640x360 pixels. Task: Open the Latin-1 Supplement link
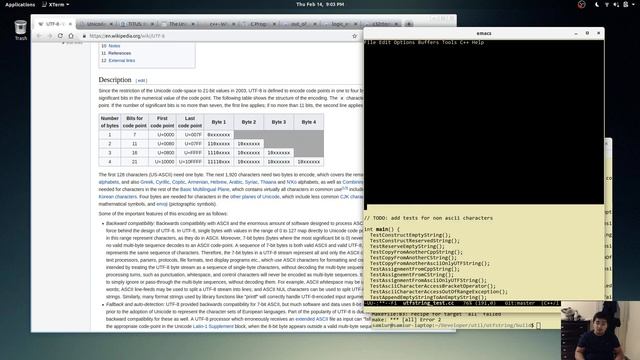[x=213, y=327]
